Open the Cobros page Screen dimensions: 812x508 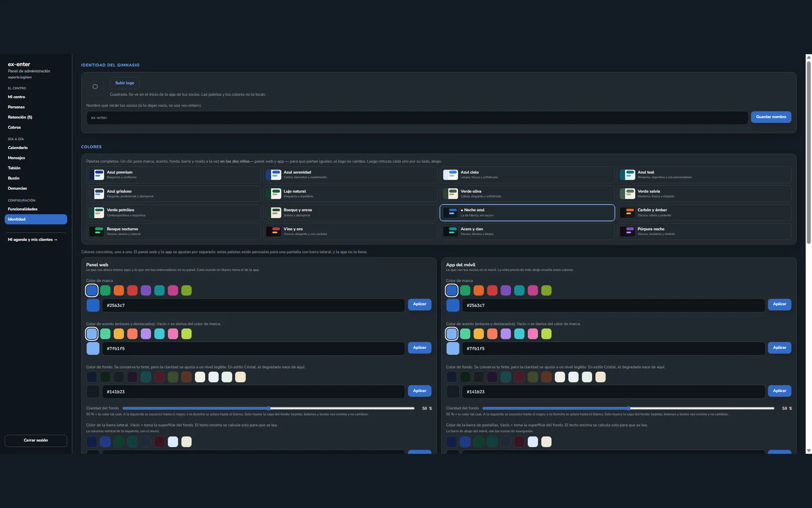(x=36, y=128)
